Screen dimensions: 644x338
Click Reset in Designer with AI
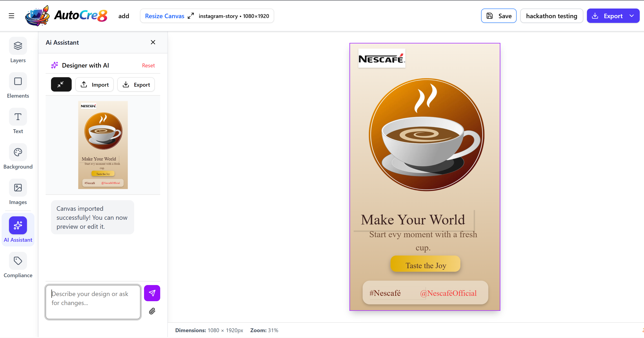point(148,65)
